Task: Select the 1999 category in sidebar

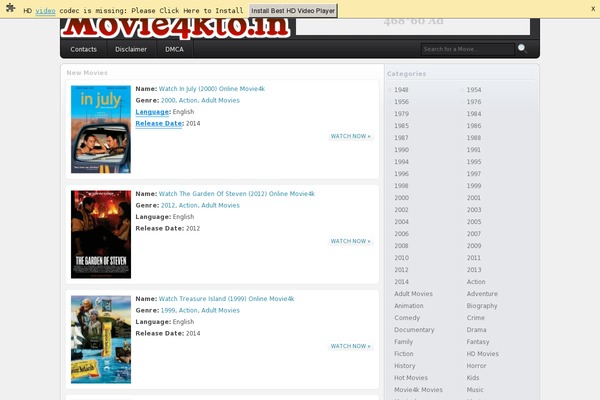Action: tap(474, 186)
